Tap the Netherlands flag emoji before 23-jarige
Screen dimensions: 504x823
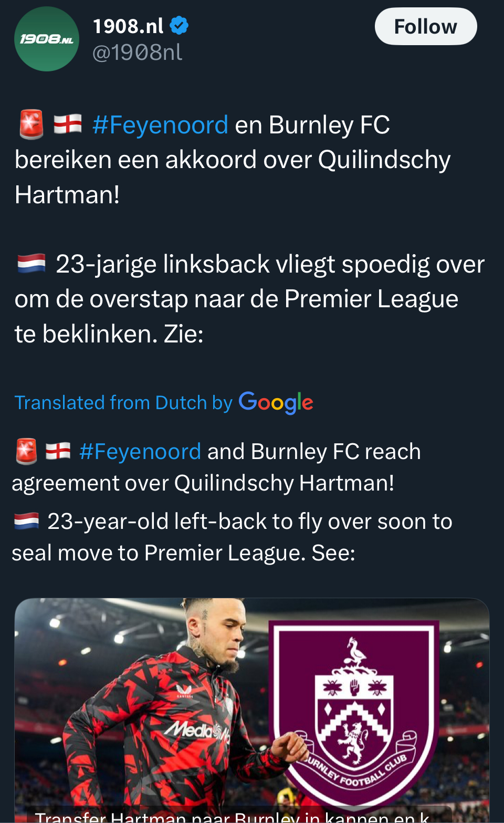[x=31, y=264]
